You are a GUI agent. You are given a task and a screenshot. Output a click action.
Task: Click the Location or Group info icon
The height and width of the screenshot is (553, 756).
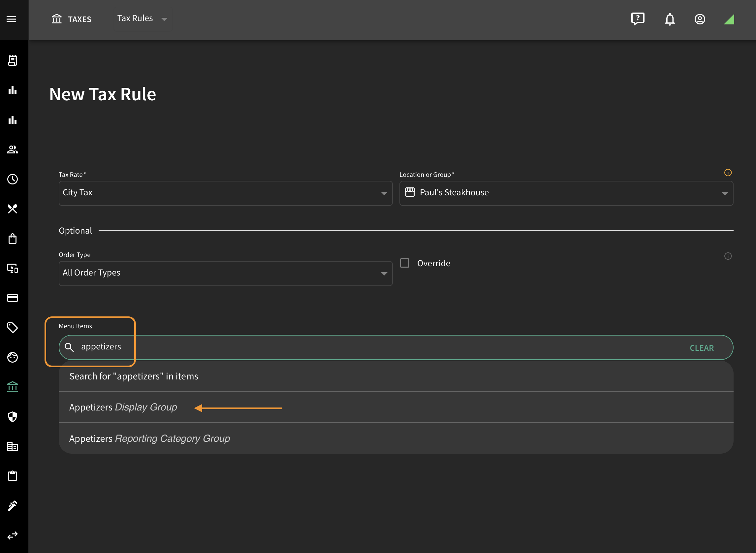[x=728, y=173]
